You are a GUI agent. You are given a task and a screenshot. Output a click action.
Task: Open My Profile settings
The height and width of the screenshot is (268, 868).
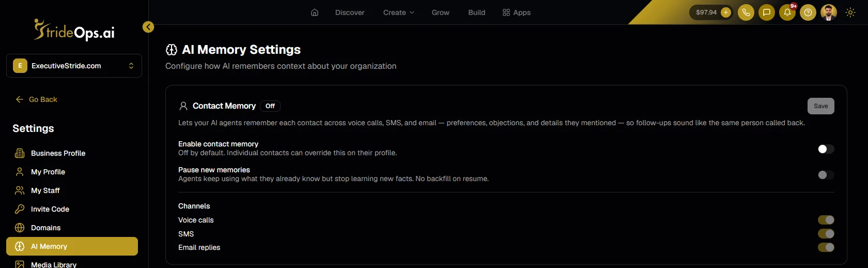tap(72, 172)
